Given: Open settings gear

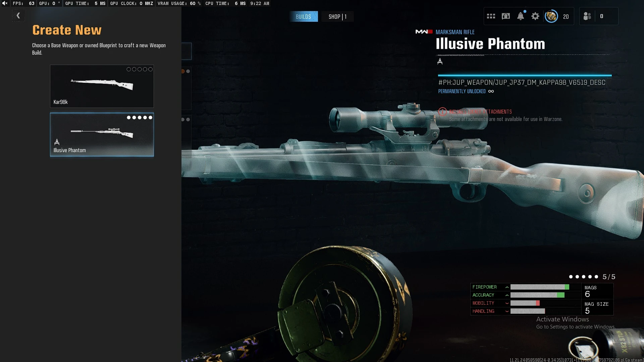Looking at the screenshot, I should pyautogui.click(x=535, y=16).
